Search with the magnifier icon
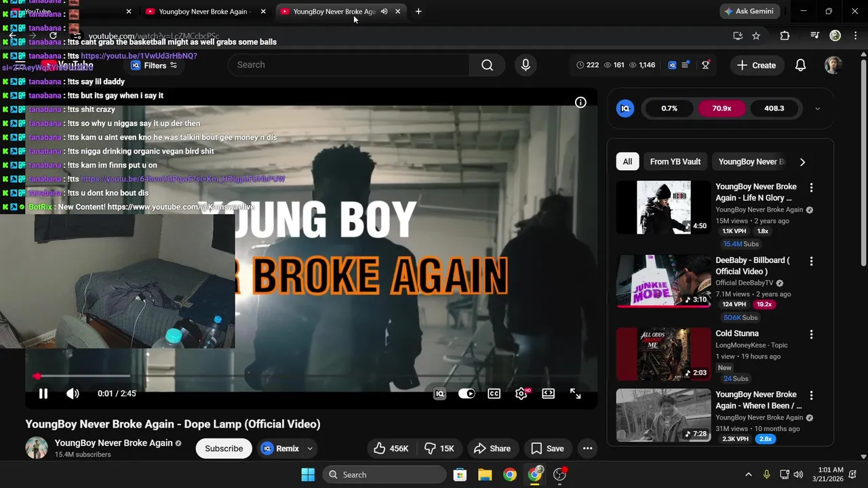Viewport: 868px width, 488px height. 487,65
